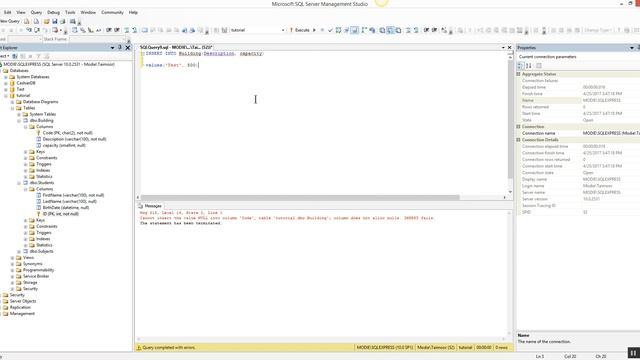Expand the CashierDB database node

click(x=6, y=83)
